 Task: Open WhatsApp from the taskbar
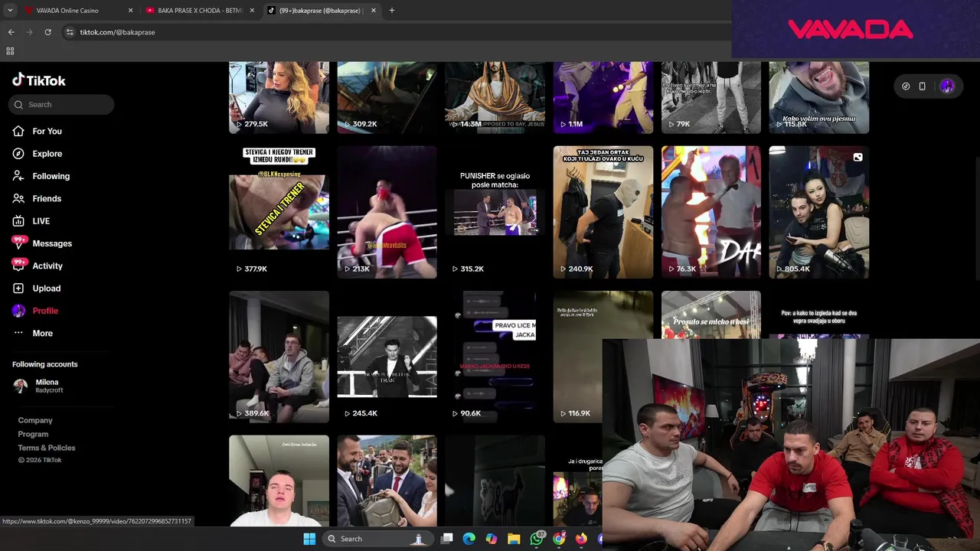pyautogui.click(x=537, y=539)
